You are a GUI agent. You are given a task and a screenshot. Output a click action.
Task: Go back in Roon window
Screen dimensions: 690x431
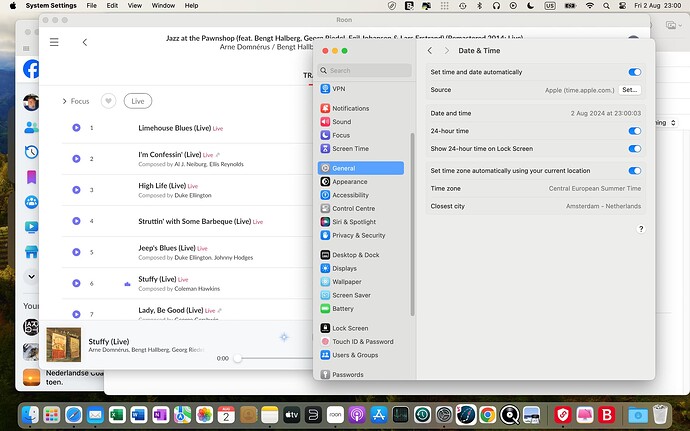click(x=85, y=42)
